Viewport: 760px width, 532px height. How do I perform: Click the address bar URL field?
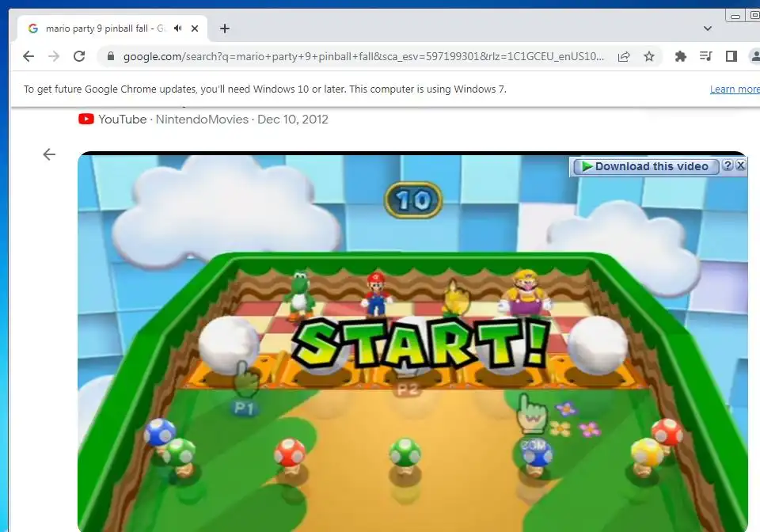pyautogui.click(x=363, y=57)
